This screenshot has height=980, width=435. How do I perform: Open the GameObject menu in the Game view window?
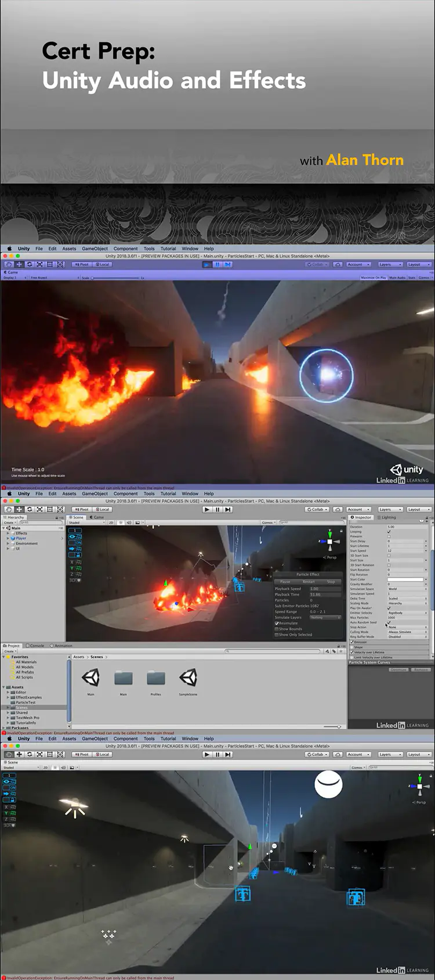pyautogui.click(x=95, y=248)
